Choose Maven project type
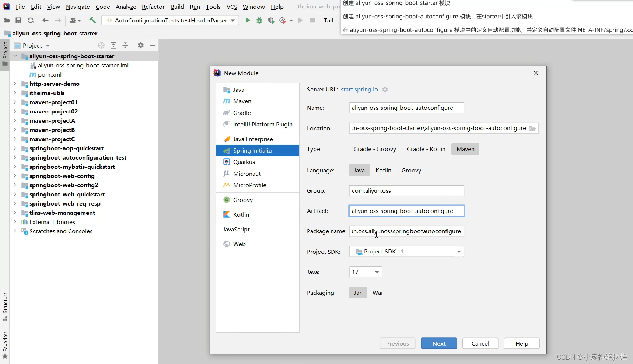Screen dimensions: 633x364 [x=465, y=149]
